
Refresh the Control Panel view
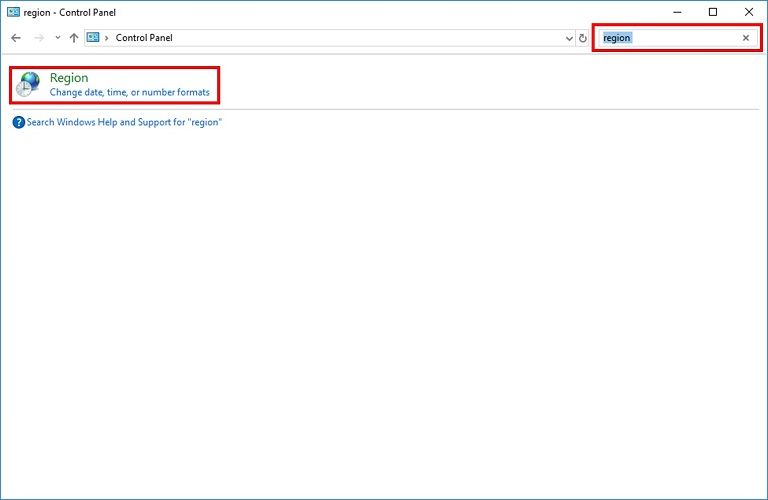pyautogui.click(x=583, y=38)
